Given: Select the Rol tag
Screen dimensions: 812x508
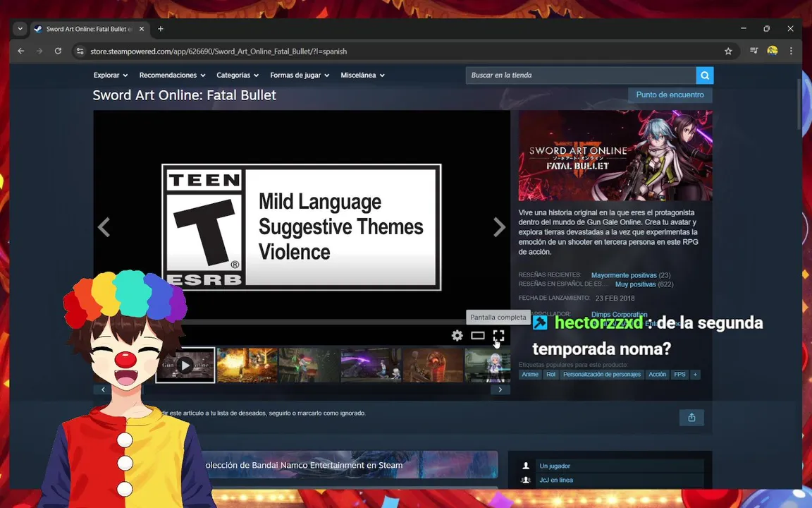Looking at the screenshot, I should click(550, 374).
